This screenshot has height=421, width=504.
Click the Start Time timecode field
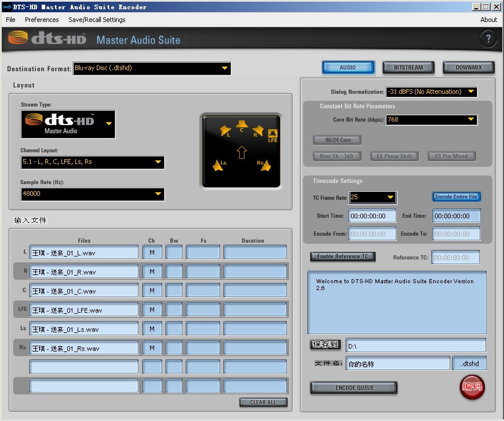(372, 216)
